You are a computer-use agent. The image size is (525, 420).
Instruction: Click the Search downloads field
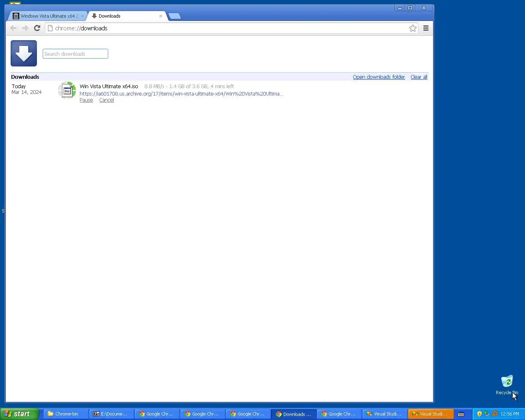click(75, 54)
